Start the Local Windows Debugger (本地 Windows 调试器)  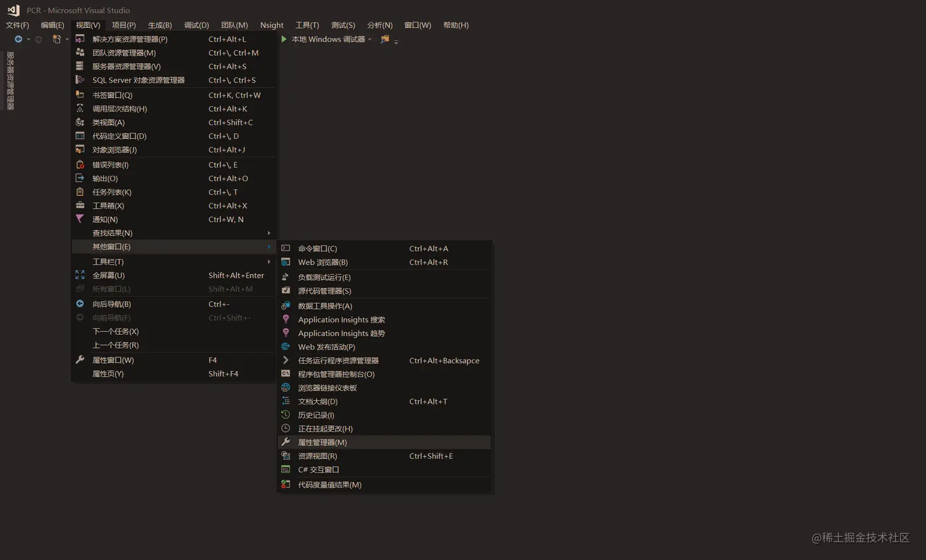(323, 39)
